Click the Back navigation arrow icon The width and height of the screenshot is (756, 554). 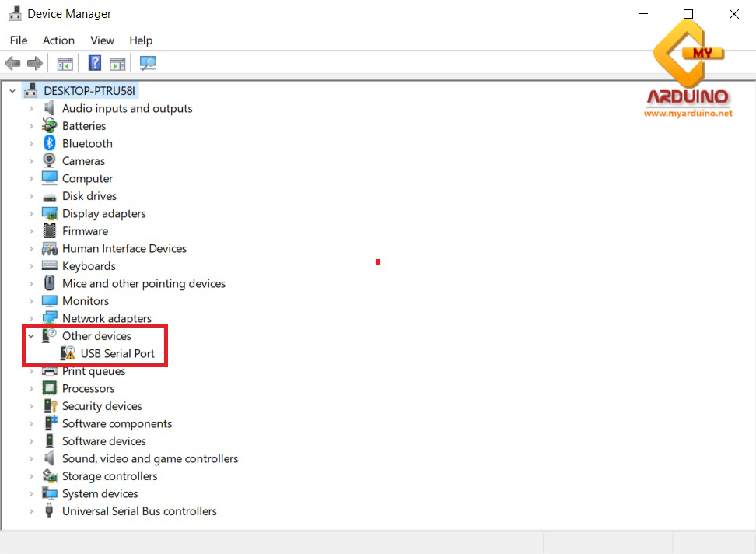pyautogui.click(x=12, y=63)
